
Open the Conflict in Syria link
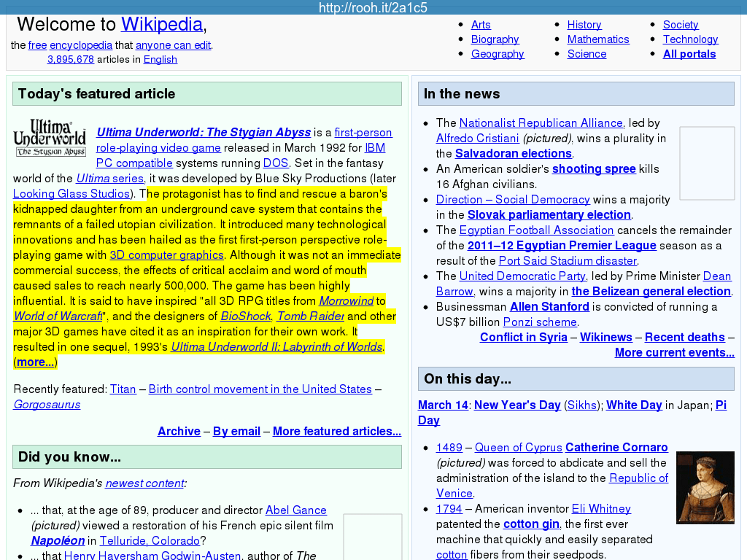tap(523, 338)
